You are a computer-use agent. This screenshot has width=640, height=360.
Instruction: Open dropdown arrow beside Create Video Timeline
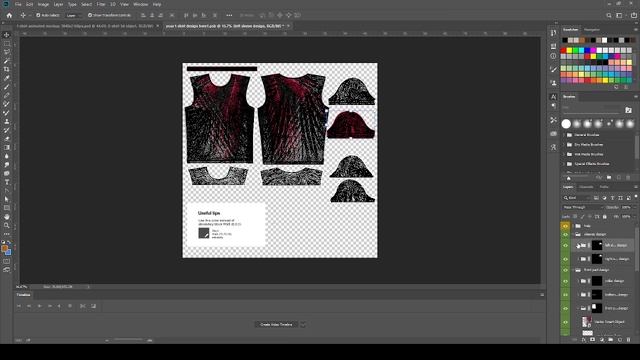pos(303,324)
